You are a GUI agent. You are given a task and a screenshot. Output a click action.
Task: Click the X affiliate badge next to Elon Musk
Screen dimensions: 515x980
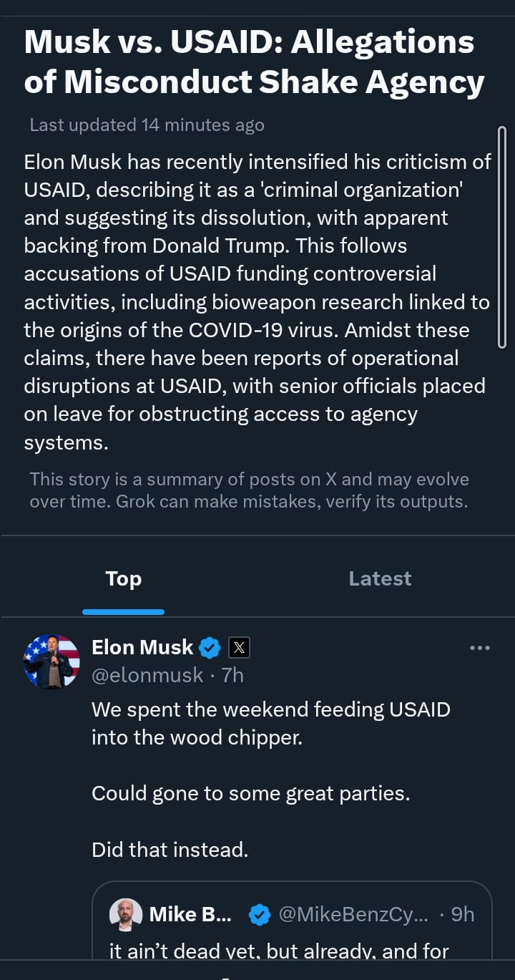point(239,648)
